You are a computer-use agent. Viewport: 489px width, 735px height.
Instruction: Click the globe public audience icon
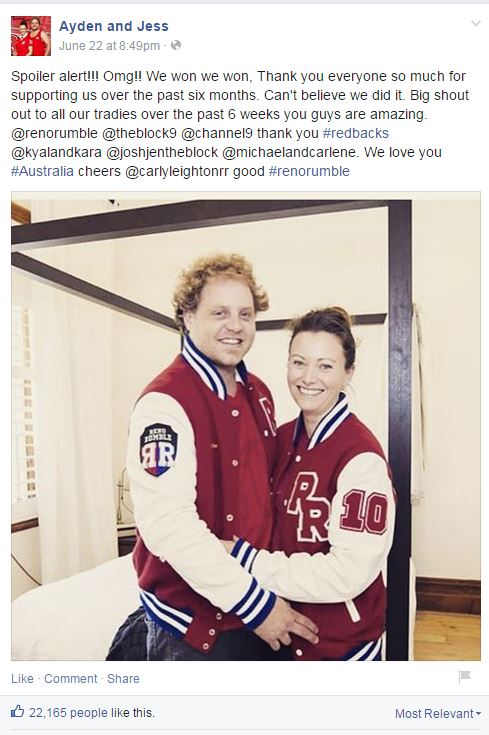pos(176,45)
